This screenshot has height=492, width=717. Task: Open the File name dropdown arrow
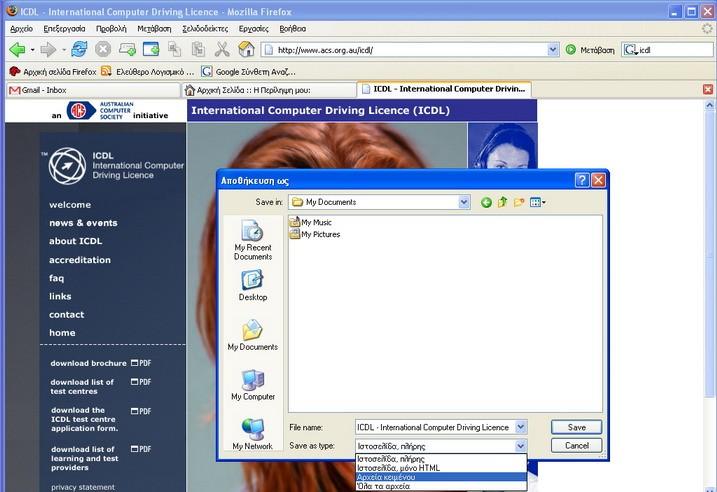[520, 427]
